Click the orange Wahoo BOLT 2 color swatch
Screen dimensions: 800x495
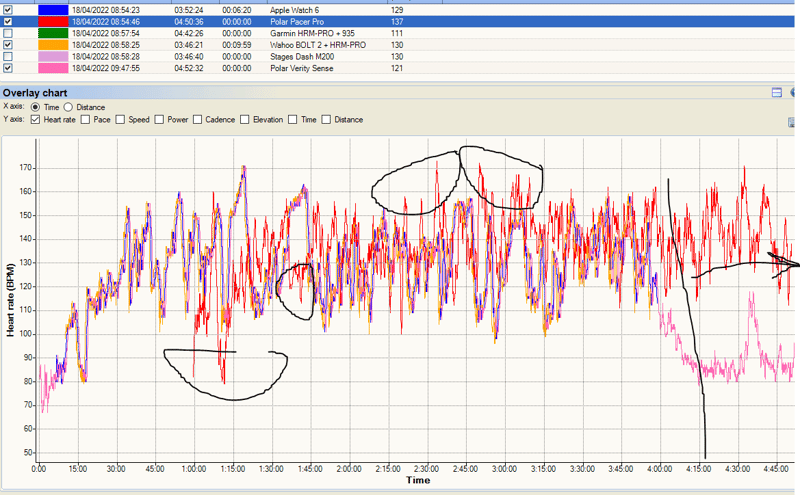pyautogui.click(x=53, y=45)
